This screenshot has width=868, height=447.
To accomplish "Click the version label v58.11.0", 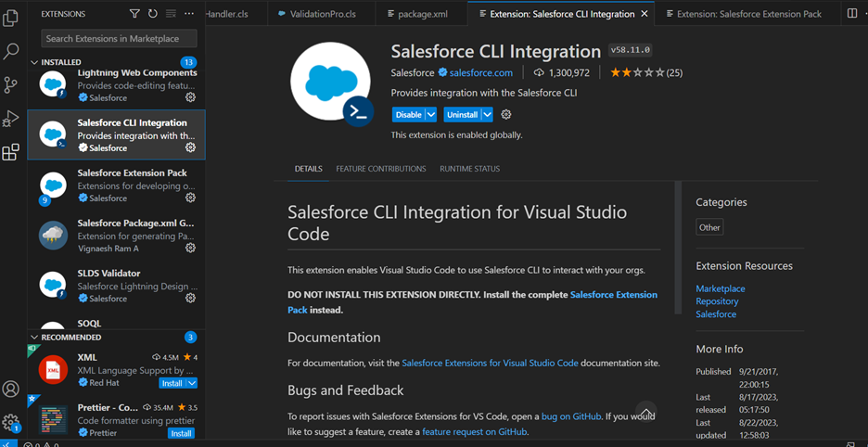I will 631,50.
